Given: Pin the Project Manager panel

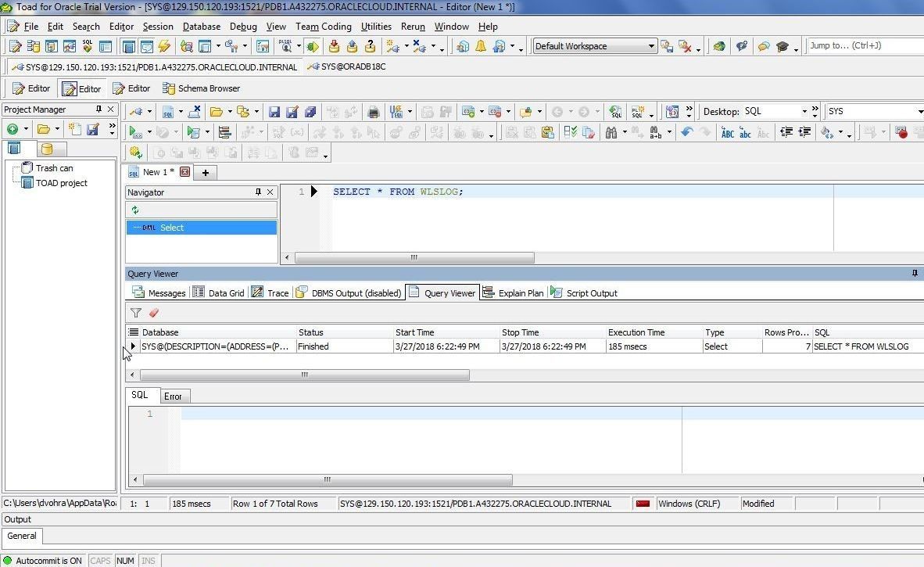Looking at the screenshot, I should (x=98, y=109).
